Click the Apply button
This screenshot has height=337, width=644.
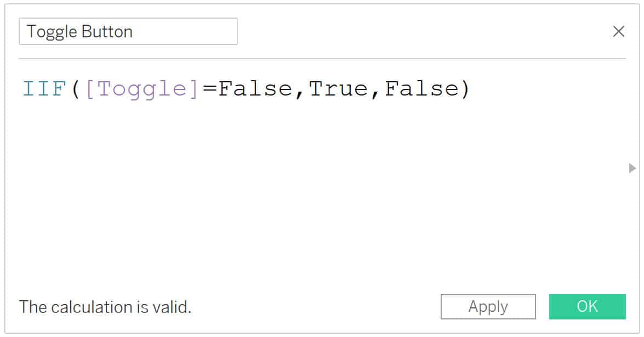[x=488, y=307]
